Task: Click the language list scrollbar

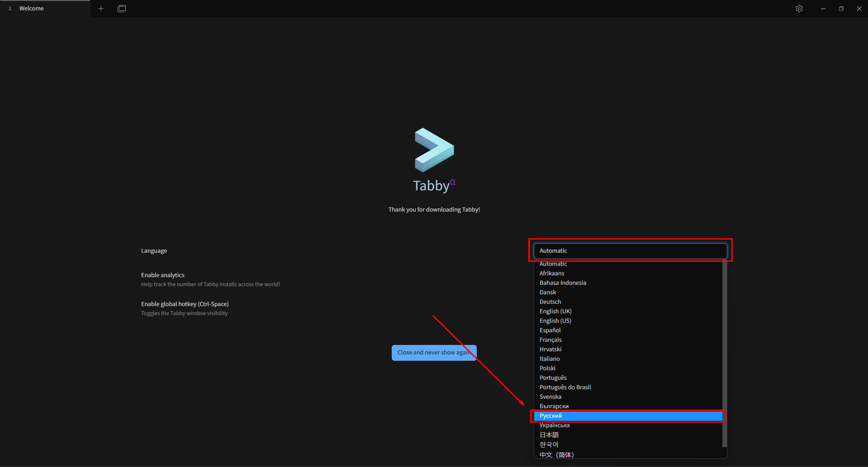Action: pyautogui.click(x=725, y=354)
